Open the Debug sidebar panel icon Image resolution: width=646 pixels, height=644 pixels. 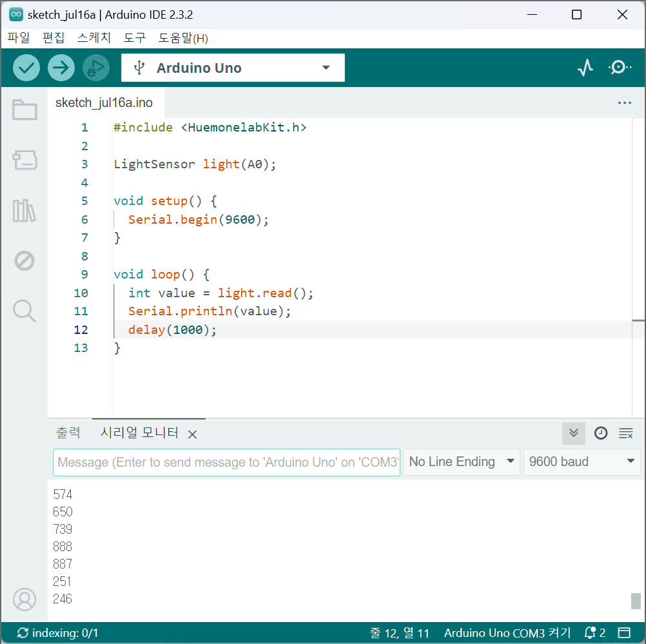tap(24, 261)
